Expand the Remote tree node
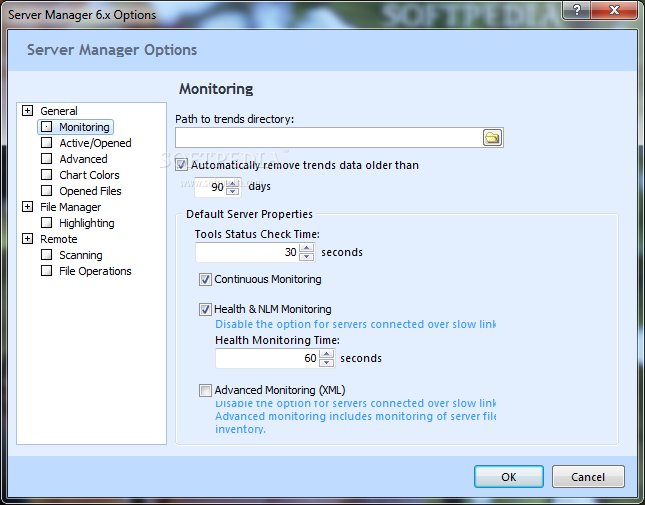The width and height of the screenshot is (645, 505). pyautogui.click(x=28, y=239)
